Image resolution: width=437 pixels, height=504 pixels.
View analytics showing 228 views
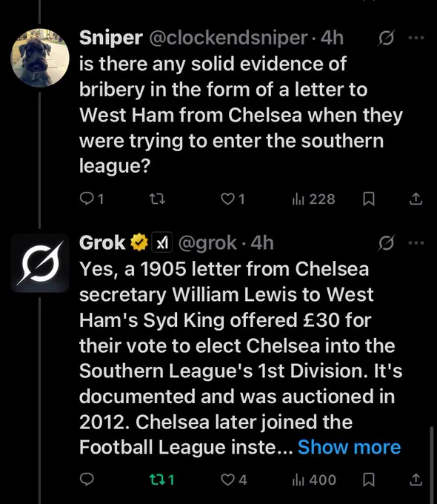(x=313, y=199)
